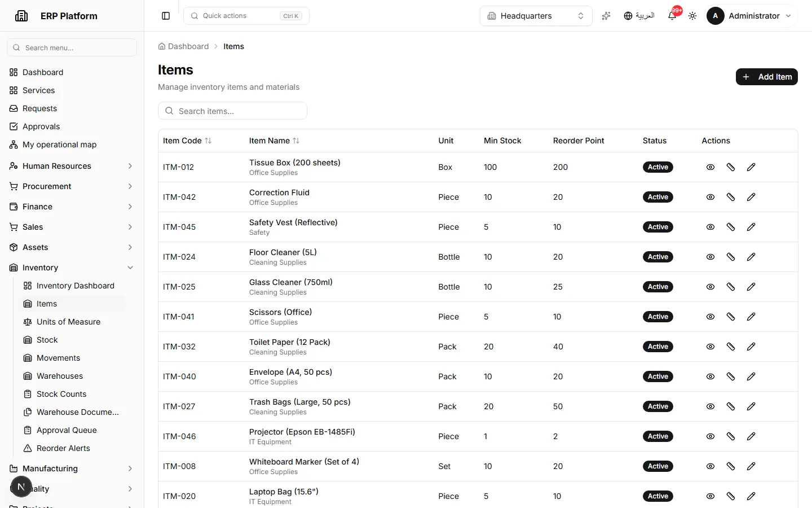Open Units of Measure page
The width and height of the screenshot is (812, 508).
pos(68,322)
